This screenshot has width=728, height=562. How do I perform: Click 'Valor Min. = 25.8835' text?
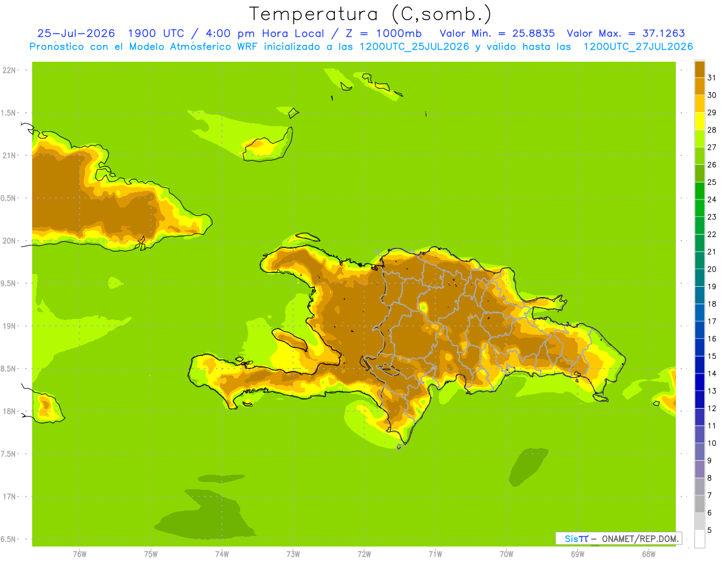pos(497,33)
